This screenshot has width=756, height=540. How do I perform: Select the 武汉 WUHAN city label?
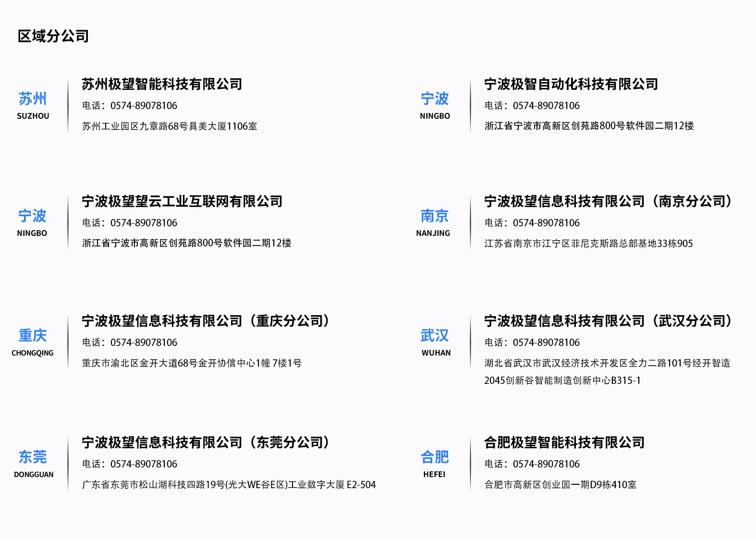(x=435, y=342)
